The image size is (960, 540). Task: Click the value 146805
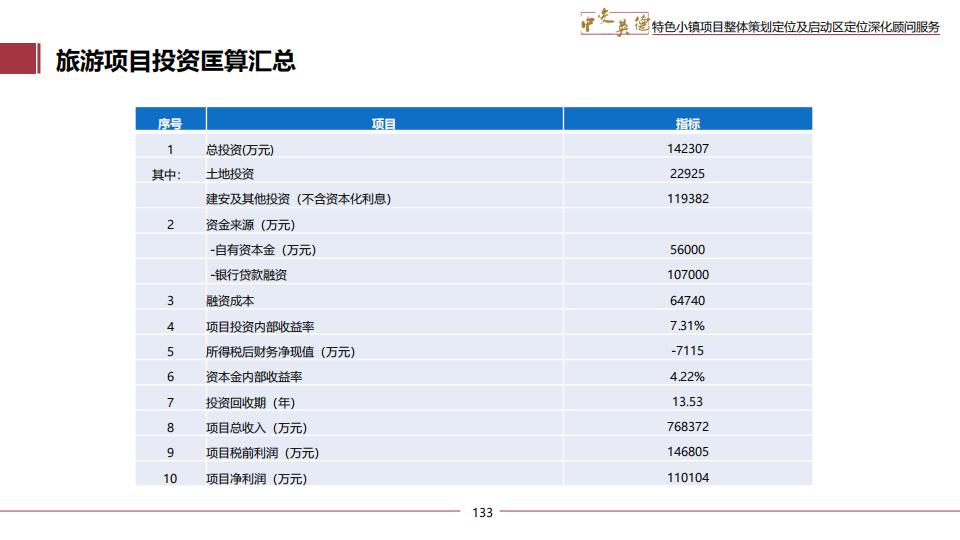click(688, 452)
